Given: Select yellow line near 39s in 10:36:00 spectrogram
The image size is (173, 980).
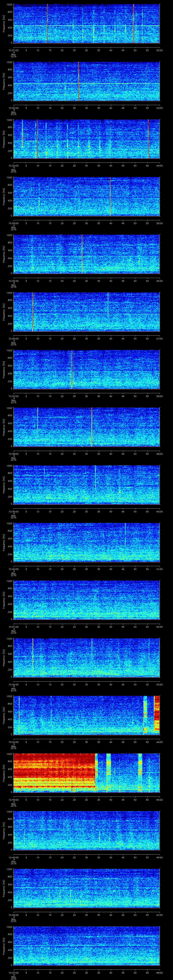Looking at the screenshot, I should pos(108,304).
